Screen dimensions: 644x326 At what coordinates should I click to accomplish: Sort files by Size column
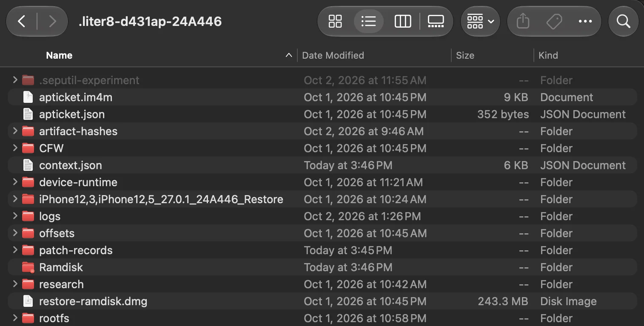465,55
